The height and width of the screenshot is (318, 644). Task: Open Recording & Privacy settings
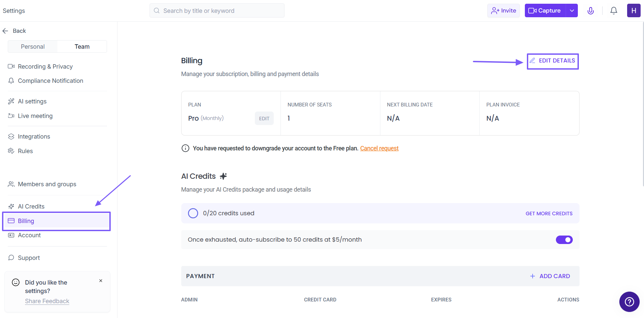coord(45,67)
